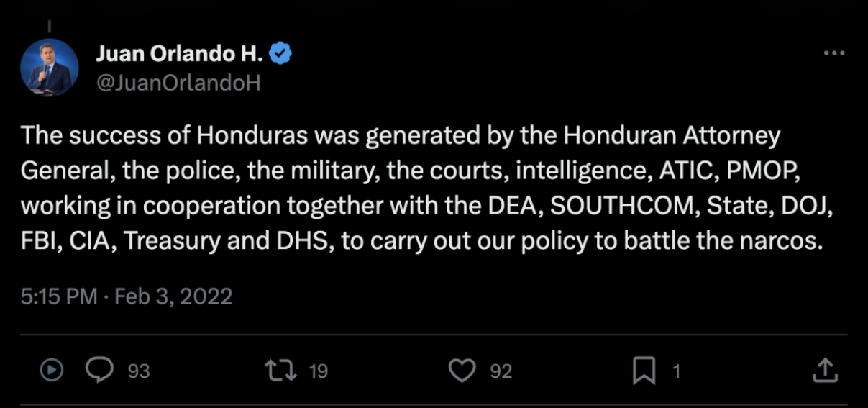
Task: Open the tweet's more options menu
Action: pyautogui.click(x=833, y=54)
